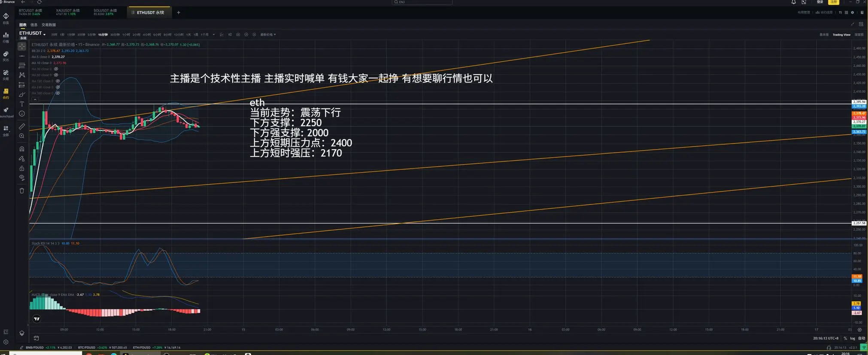Select the 30分钟 interval

pyautogui.click(x=115, y=35)
